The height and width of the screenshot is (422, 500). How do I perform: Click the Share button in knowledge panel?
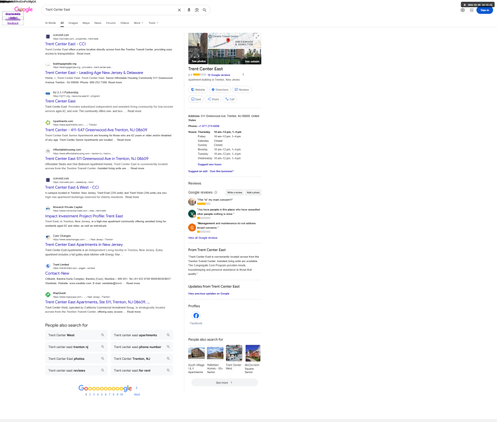pos(213,99)
